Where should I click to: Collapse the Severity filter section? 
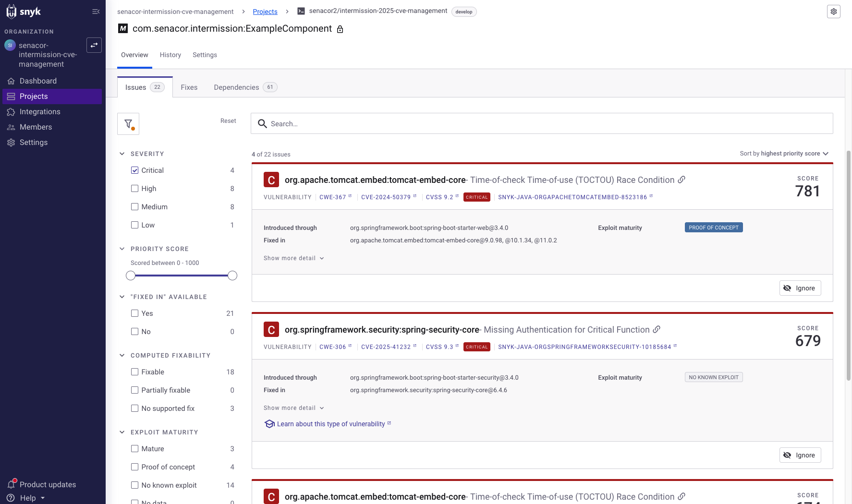122,154
